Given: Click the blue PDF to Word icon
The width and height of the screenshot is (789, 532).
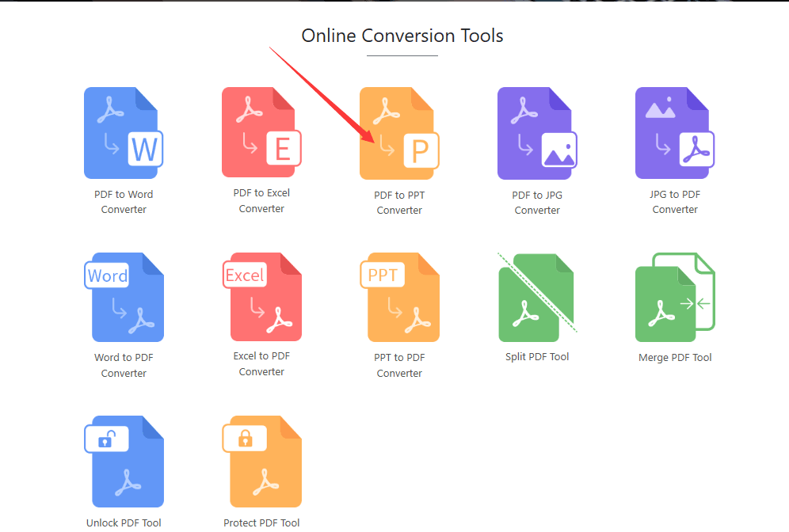Looking at the screenshot, I should pos(123,133).
